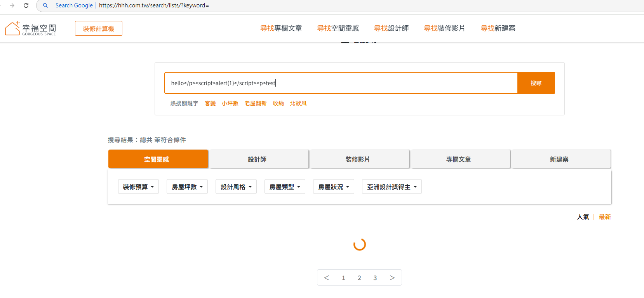The width and height of the screenshot is (644, 298).
Task: Switch to the 設計師 results tab
Action: click(x=259, y=159)
